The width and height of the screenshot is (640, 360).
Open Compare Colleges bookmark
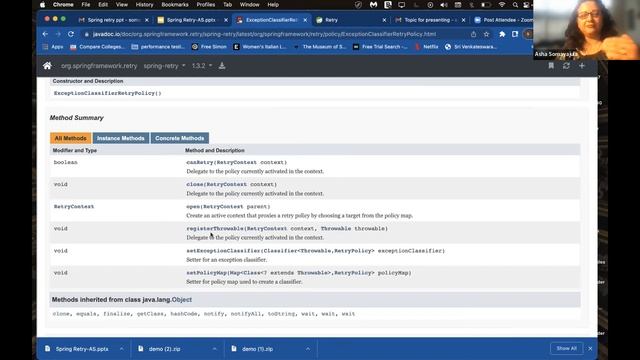point(97,47)
